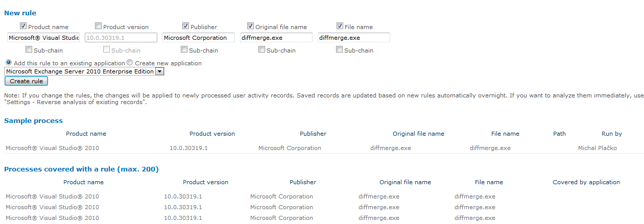
Task: Uncheck the Publisher checkbox
Action: pyautogui.click(x=185, y=26)
